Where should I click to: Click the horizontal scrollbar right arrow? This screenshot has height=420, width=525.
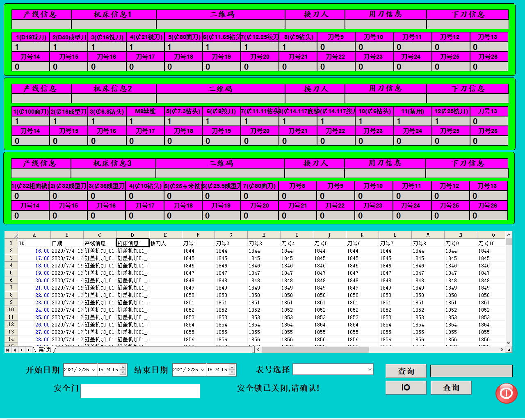click(x=502, y=350)
